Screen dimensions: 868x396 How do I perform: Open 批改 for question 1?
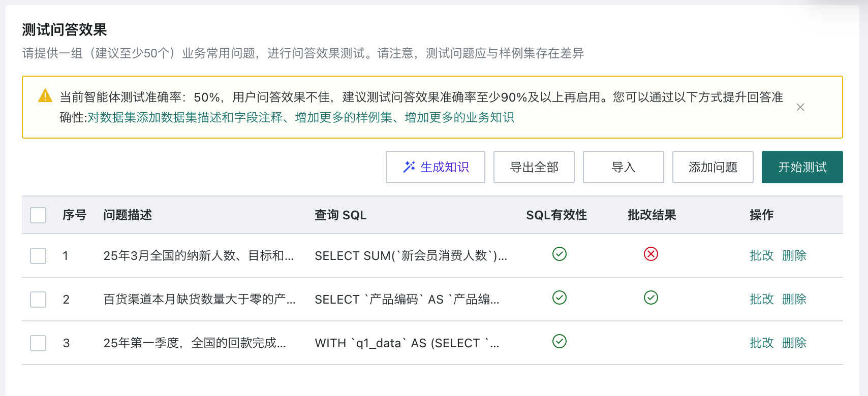762,256
